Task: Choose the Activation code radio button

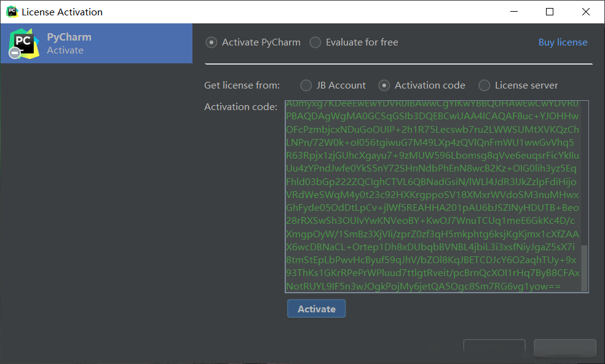Action: [384, 85]
